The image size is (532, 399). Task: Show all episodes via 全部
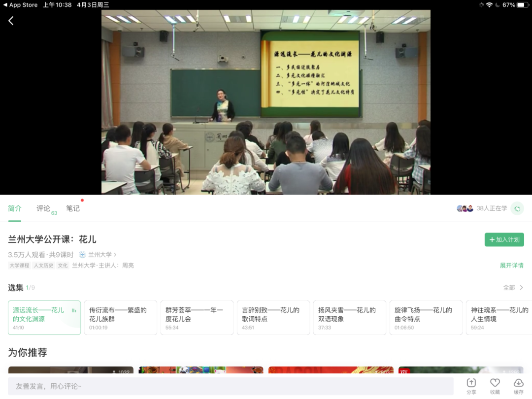(x=513, y=288)
